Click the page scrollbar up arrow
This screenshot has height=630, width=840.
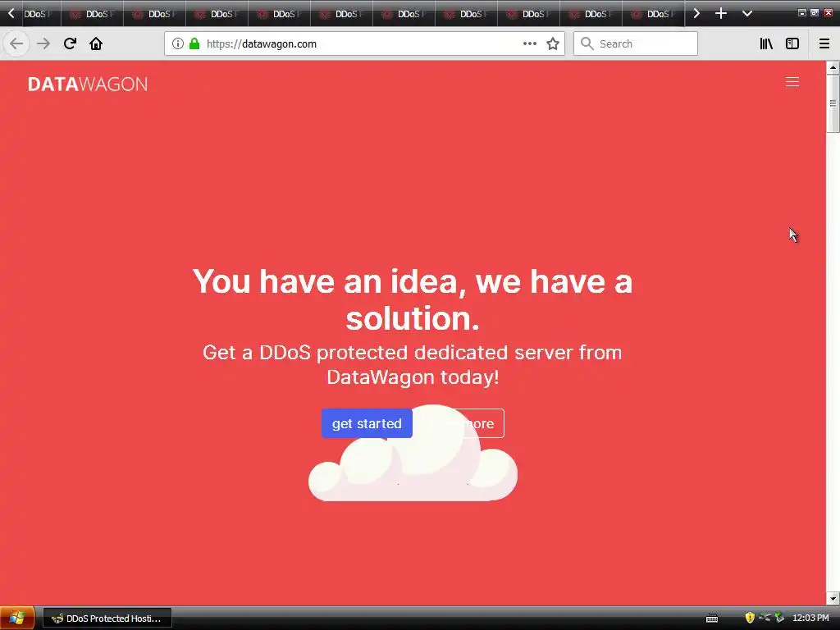coord(833,67)
